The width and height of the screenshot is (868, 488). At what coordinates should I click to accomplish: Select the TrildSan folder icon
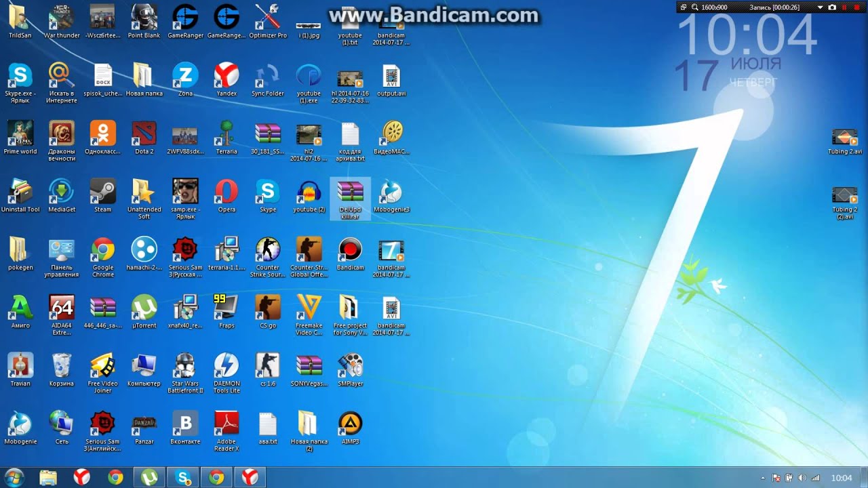20,21
